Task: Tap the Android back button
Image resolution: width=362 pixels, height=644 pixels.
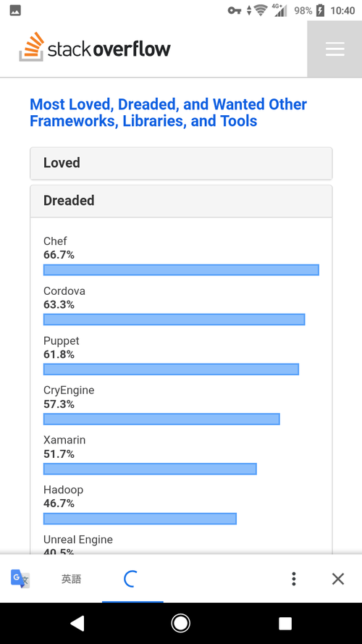Action: tap(77, 623)
